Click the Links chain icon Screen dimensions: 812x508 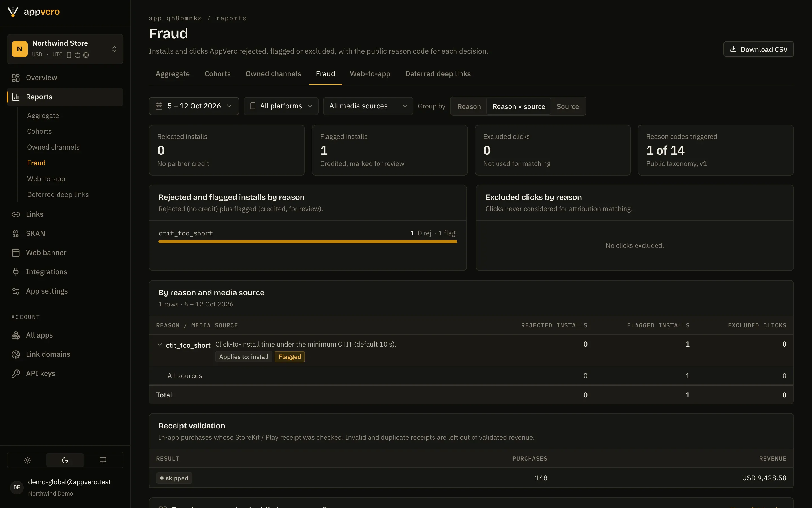[x=16, y=214]
